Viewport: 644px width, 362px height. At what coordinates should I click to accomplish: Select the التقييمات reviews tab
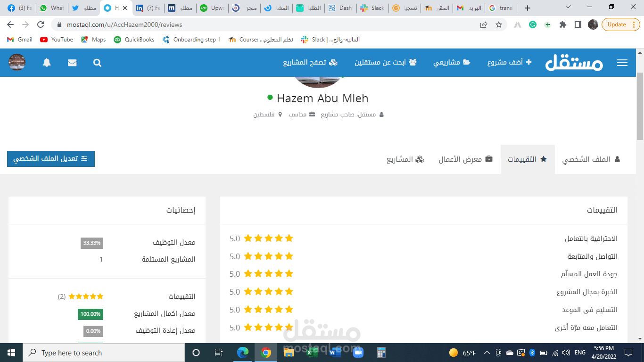click(528, 159)
